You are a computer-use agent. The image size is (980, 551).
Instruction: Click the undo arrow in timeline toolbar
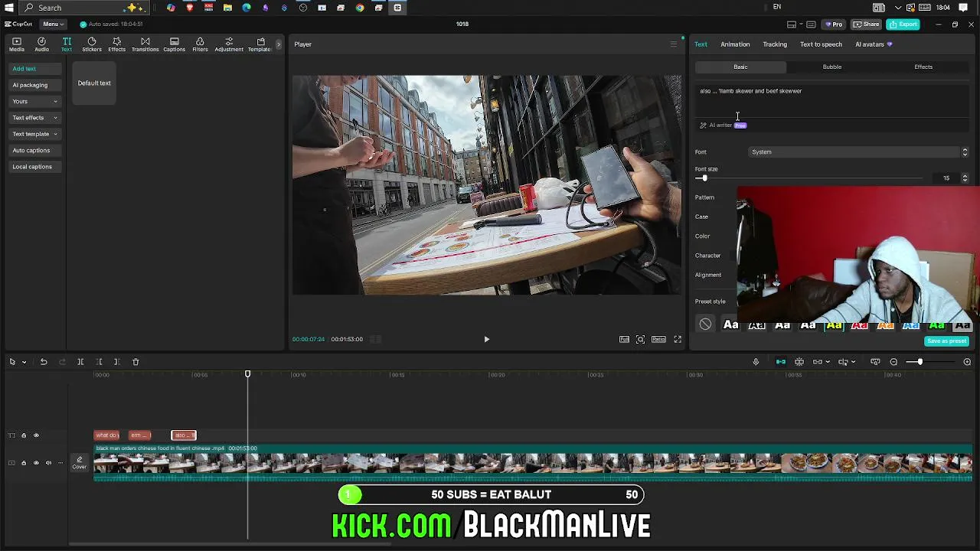44,362
